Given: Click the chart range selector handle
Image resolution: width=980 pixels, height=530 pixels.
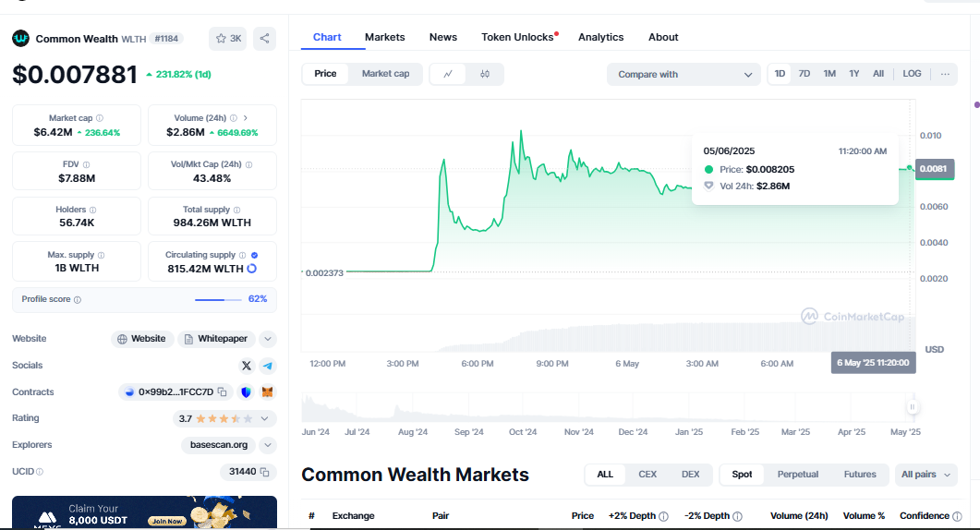Looking at the screenshot, I should point(913,407).
